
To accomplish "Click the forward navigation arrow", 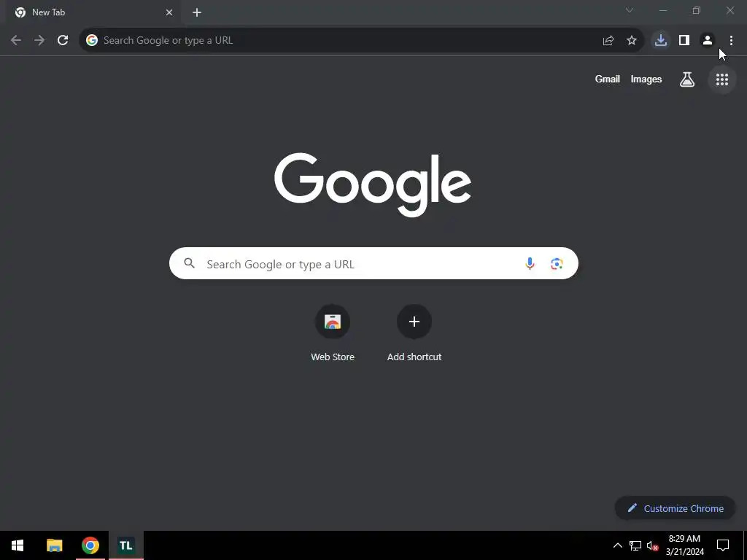I will [39, 41].
